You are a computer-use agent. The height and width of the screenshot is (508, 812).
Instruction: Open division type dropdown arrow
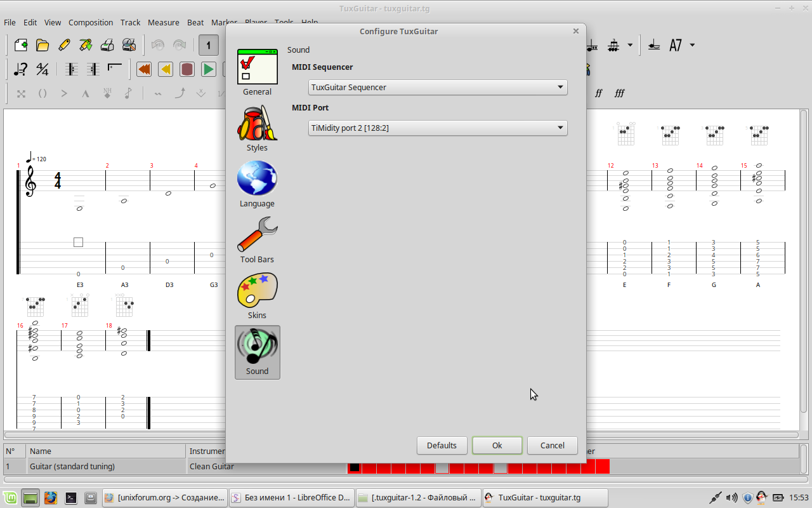click(x=630, y=45)
